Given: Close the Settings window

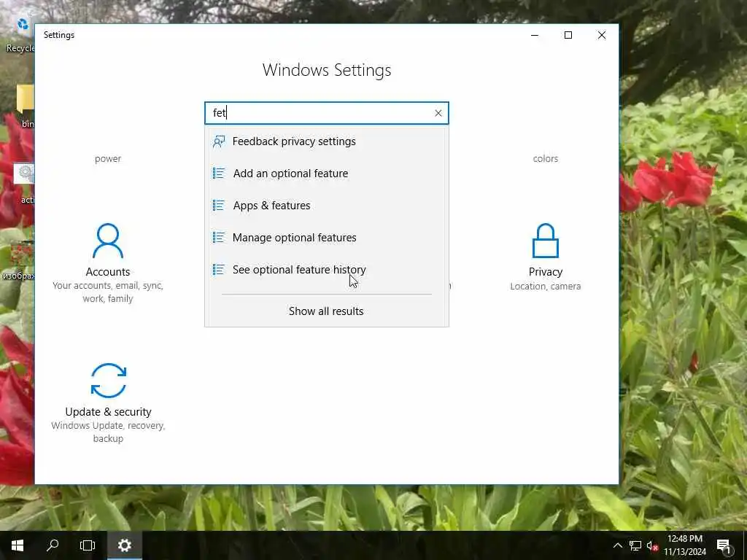Looking at the screenshot, I should pos(602,35).
